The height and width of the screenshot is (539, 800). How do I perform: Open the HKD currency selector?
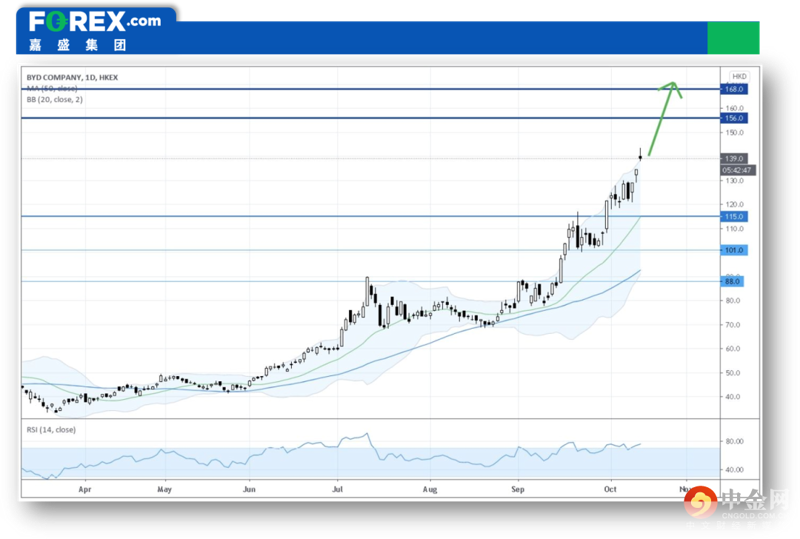point(739,76)
